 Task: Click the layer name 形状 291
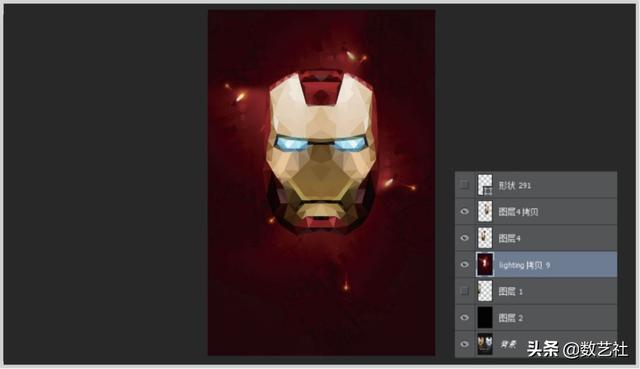[514, 185]
